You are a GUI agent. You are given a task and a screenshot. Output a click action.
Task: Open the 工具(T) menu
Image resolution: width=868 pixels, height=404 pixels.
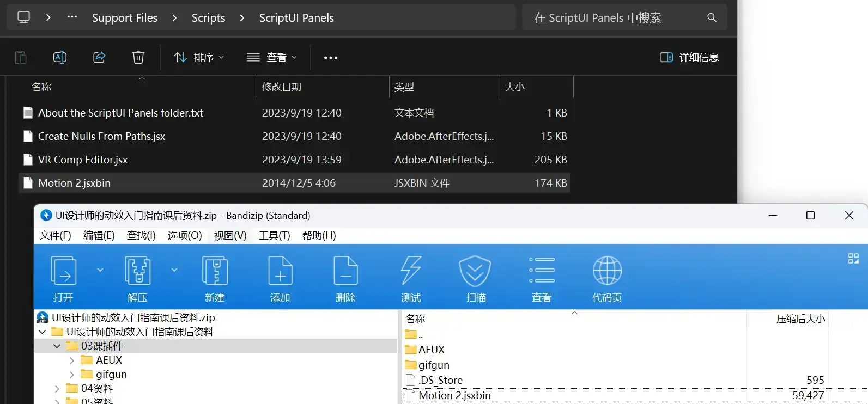[x=275, y=235]
